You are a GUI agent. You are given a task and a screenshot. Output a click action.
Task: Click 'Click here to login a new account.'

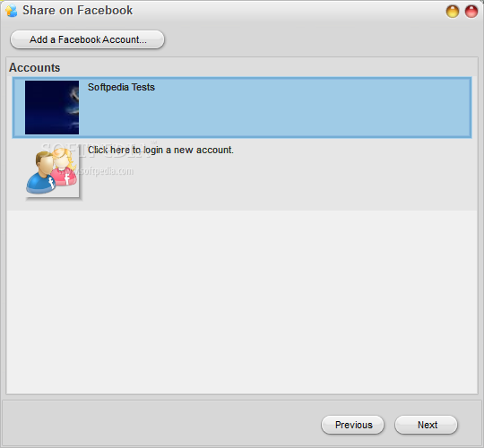pos(160,150)
